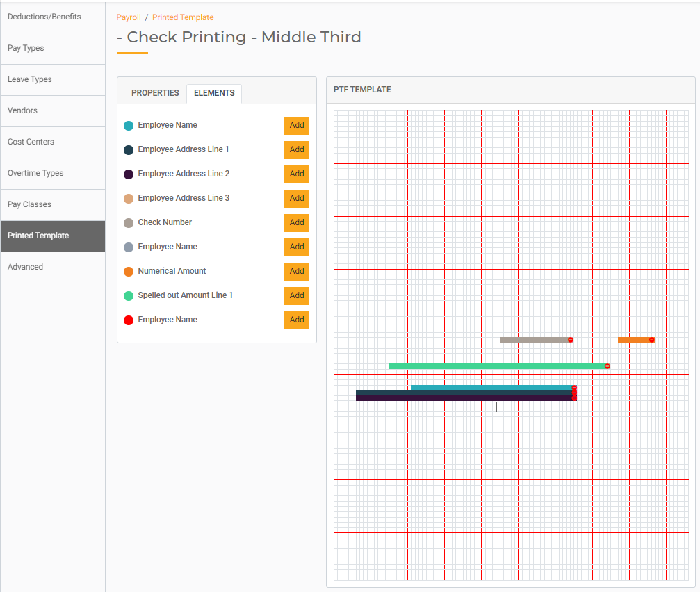Image resolution: width=700 pixels, height=592 pixels.
Task: Open the Advanced section
Action: (x=53, y=267)
